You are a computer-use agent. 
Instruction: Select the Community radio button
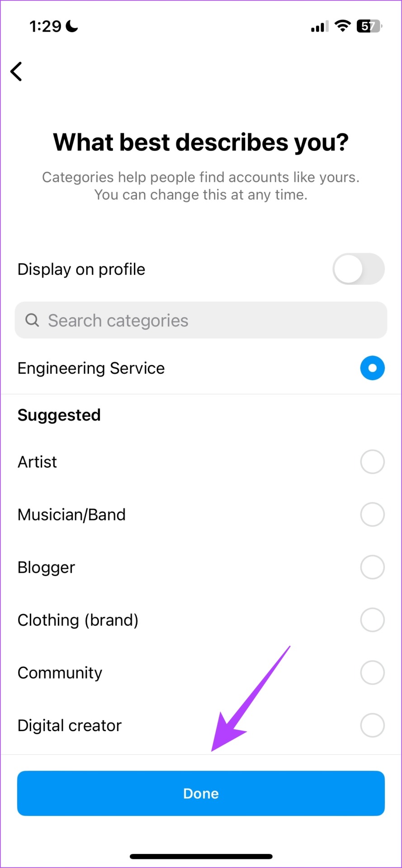click(x=372, y=673)
